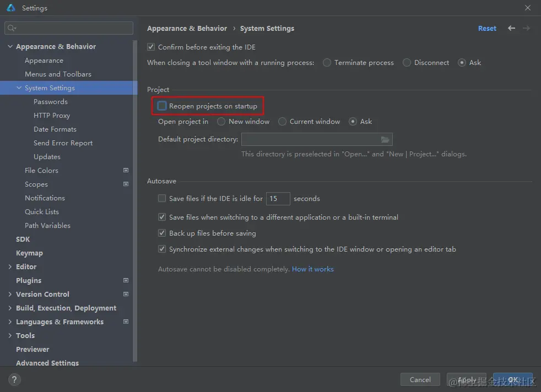
Task: Select Previewer in settings tree
Action: (33, 349)
